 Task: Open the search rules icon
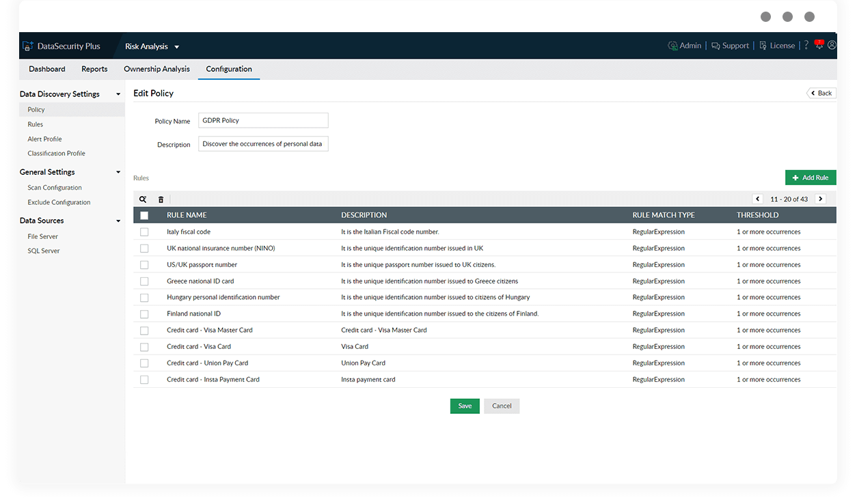[143, 199]
